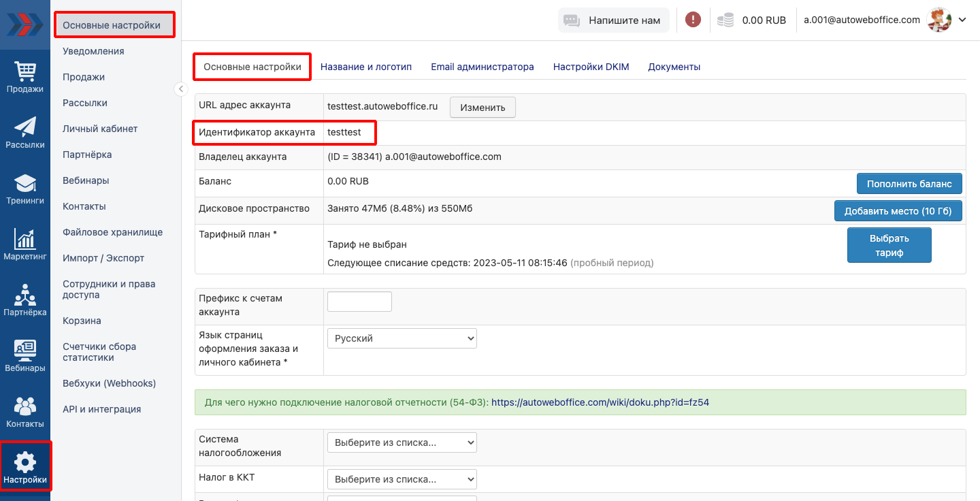The height and width of the screenshot is (501, 980).
Task: Open Система налогообложения dropdown
Action: point(402,442)
